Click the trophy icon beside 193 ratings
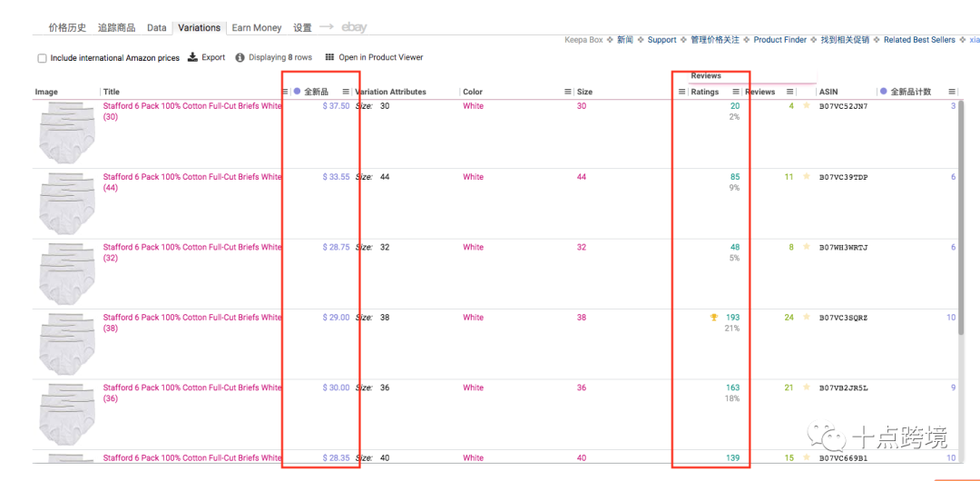Screen dimensions: 980x481 (714, 317)
